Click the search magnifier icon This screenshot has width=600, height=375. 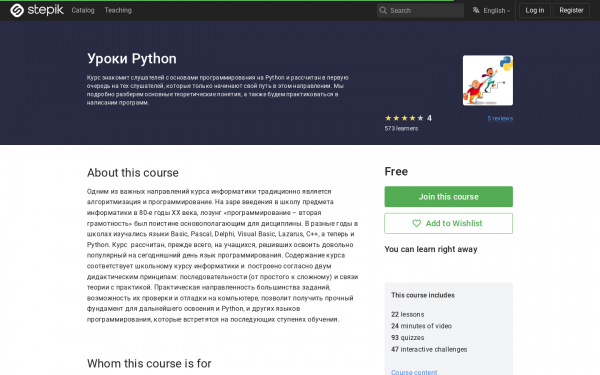[x=383, y=10]
